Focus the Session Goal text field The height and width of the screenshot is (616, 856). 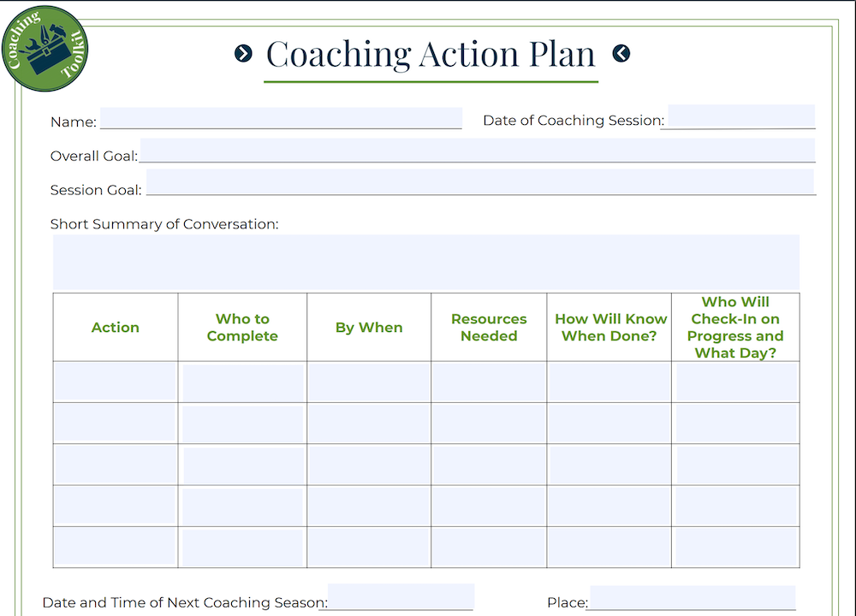[480, 181]
